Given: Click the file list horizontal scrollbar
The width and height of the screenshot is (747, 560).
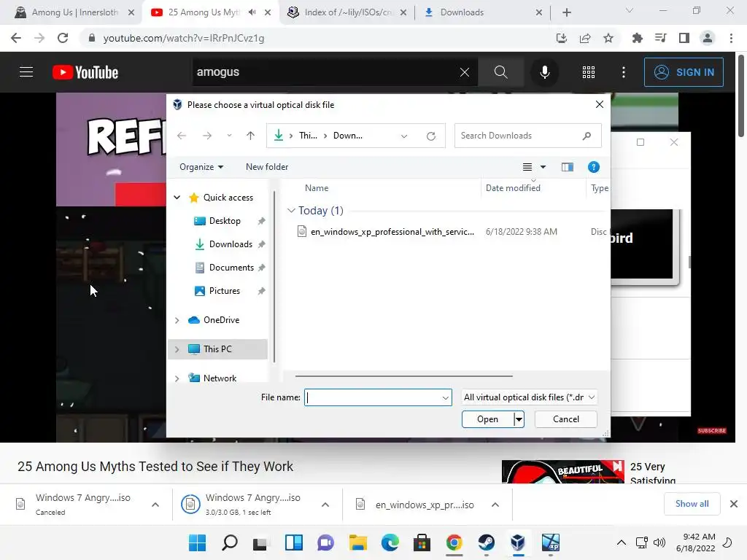Looking at the screenshot, I should point(403,376).
